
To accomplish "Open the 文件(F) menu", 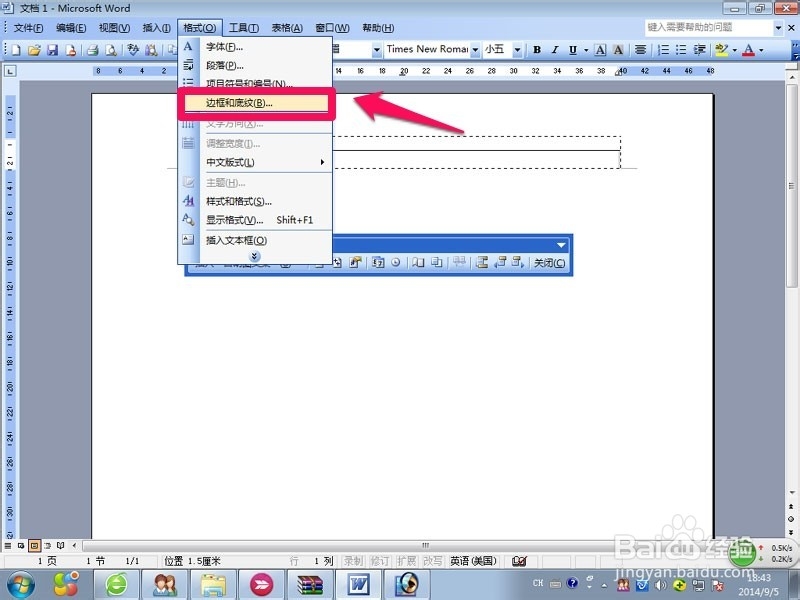I will [x=28, y=28].
